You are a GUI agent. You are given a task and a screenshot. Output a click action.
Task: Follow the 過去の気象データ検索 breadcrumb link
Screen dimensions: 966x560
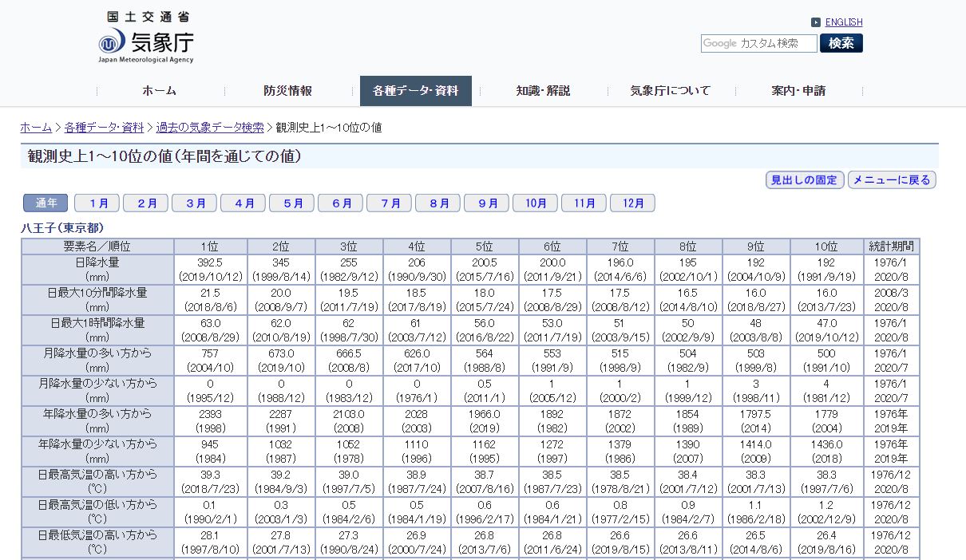point(210,128)
